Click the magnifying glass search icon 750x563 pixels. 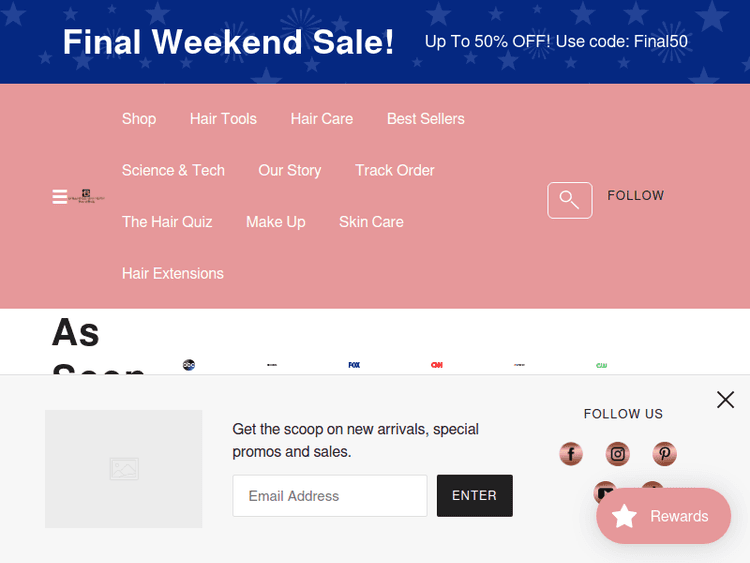569,200
